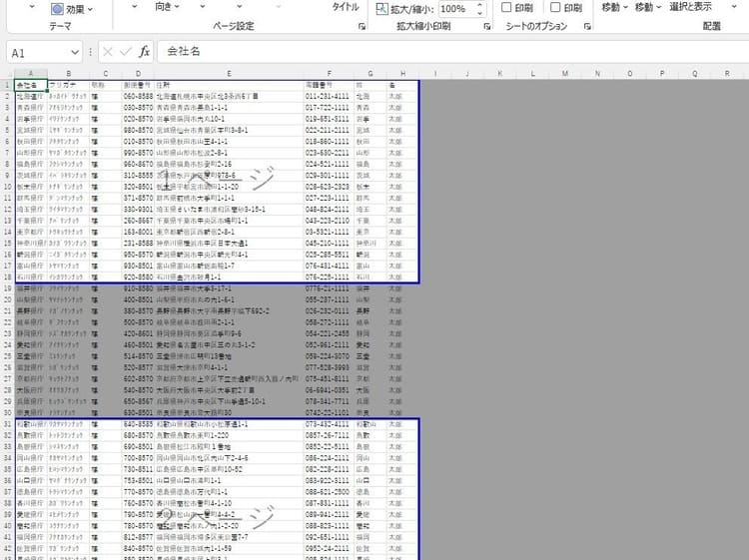Open the dropdown left of the dimmed arrow
The height and width of the screenshot is (560, 749).
click(x=240, y=7)
